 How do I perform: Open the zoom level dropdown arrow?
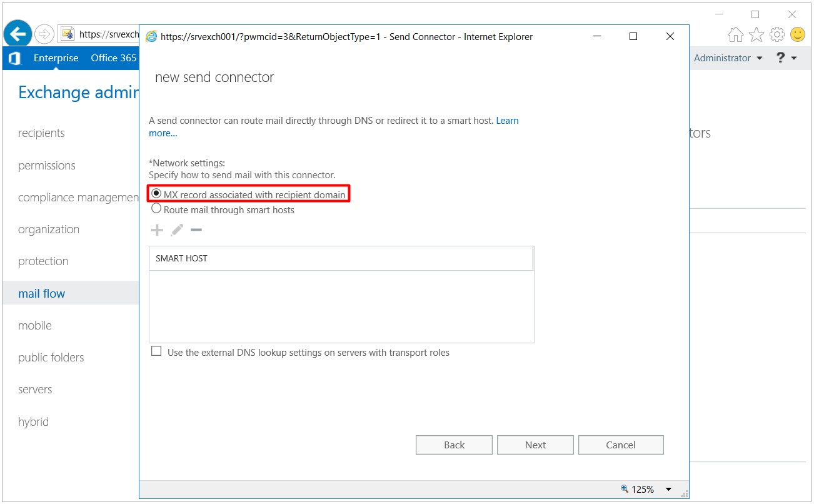click(668, 490)
